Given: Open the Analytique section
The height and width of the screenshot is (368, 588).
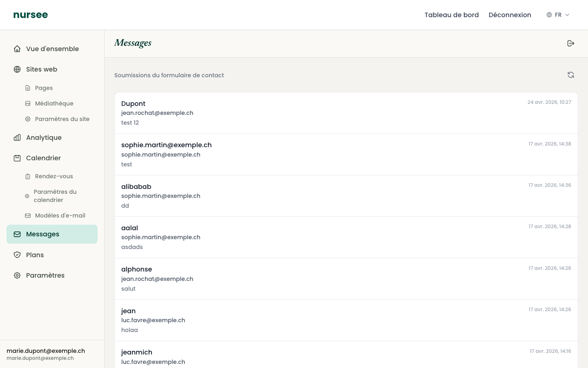Looking at the screenshot, I should [x=52, y=137].
